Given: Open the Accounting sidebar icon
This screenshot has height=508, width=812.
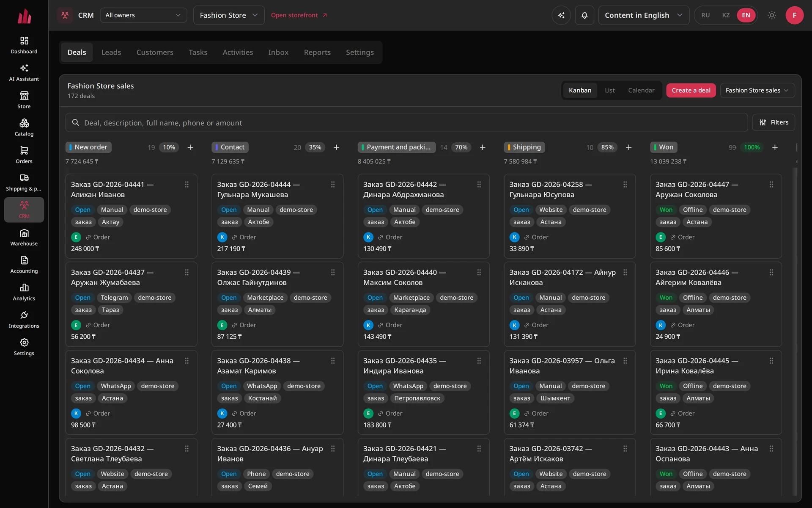Looking at the screenshot, I should pyautogui.click(x=24, y=260).
